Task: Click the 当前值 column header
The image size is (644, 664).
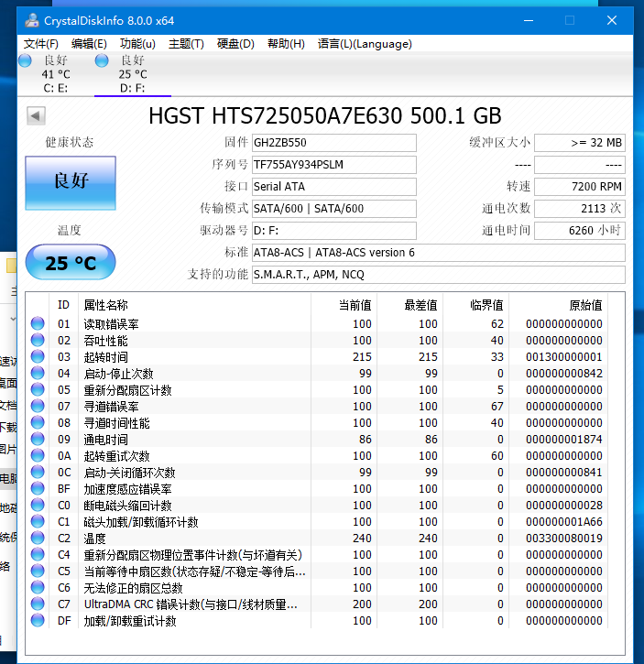Action: click(x=344, y=305)
